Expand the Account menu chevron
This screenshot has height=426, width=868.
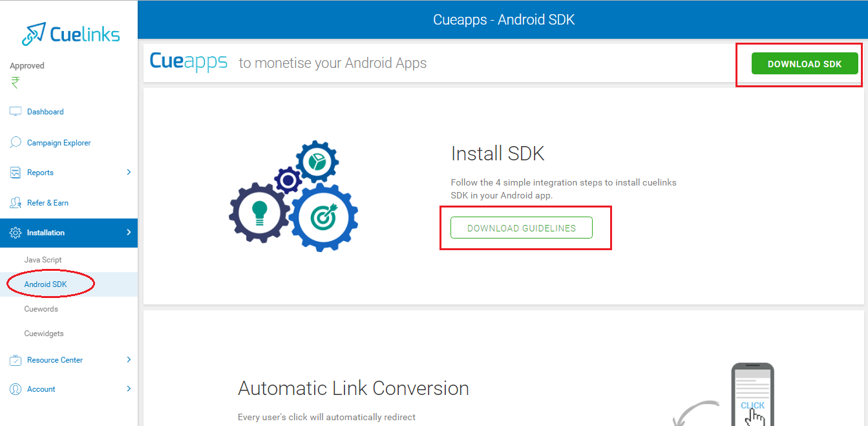[x=129, y=389]
